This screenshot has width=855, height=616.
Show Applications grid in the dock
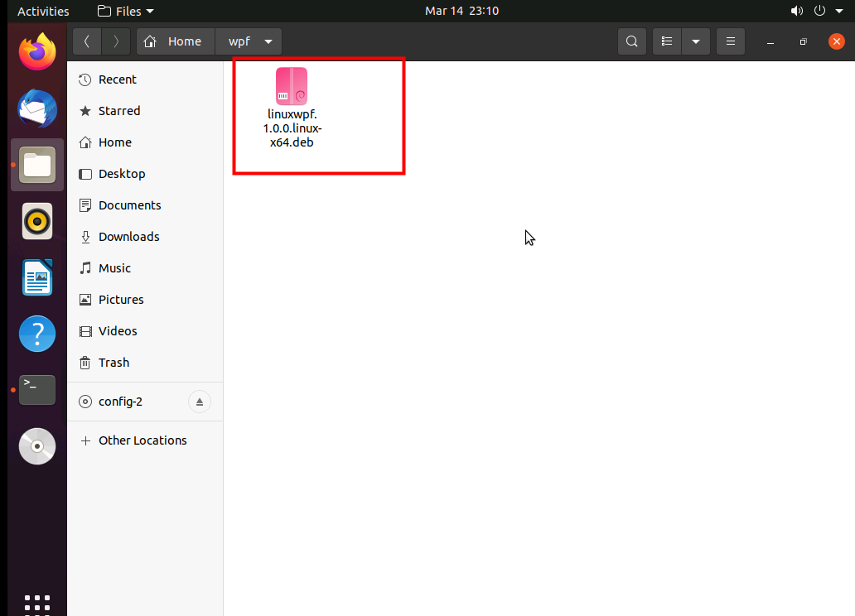click(x=37, y=604)
